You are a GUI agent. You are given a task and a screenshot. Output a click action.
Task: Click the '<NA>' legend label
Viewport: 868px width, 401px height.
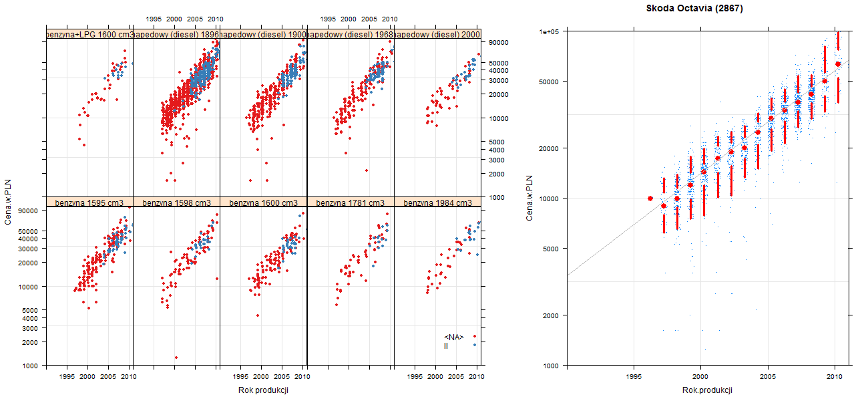pyautogui.click(x=454, y=337)
